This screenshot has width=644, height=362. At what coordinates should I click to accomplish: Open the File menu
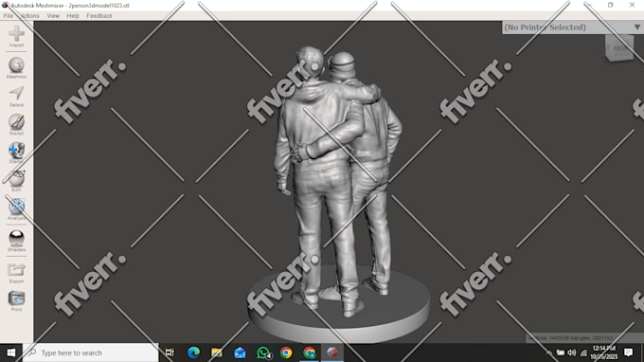[x=9, y=15]
